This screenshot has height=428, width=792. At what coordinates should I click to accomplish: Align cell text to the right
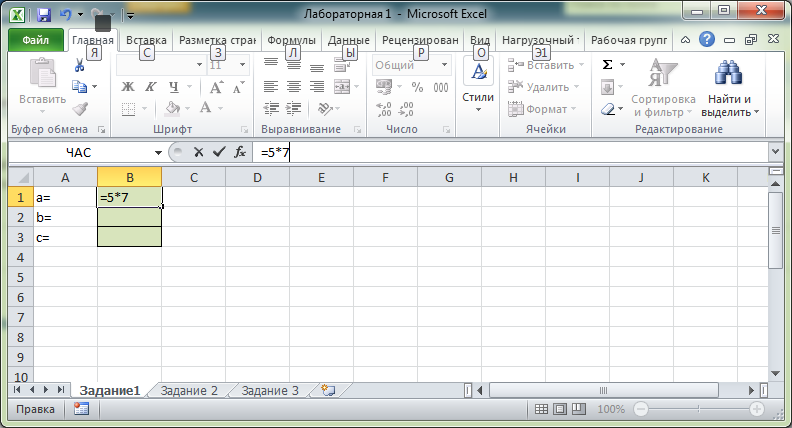click(x=317, y=86)
